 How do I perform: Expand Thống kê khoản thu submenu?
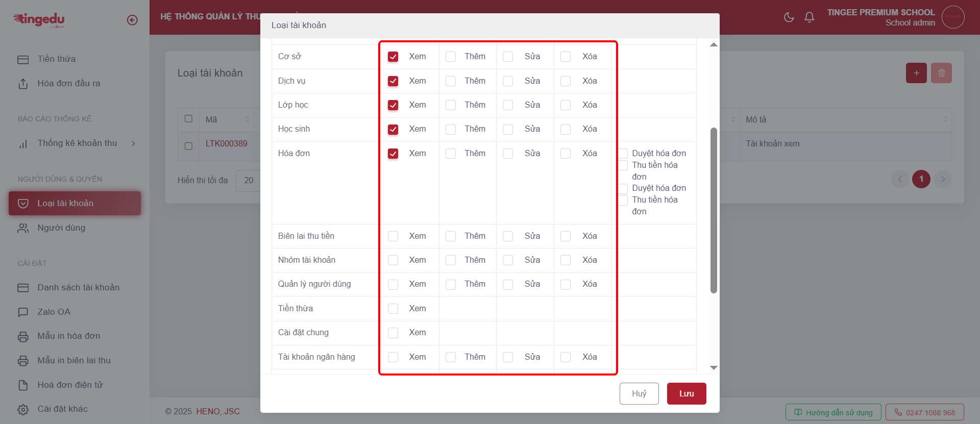pyautogui.click(x=77, y=143)
